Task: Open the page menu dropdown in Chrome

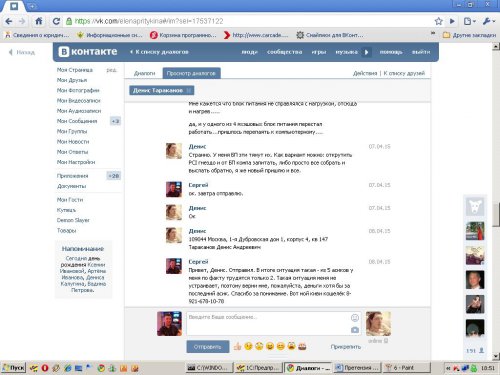Action: coord(469,21)
